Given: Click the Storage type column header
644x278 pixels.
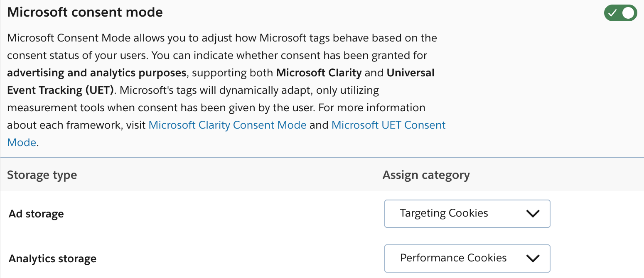Looking at the screenshot, I should pos(42,175).
